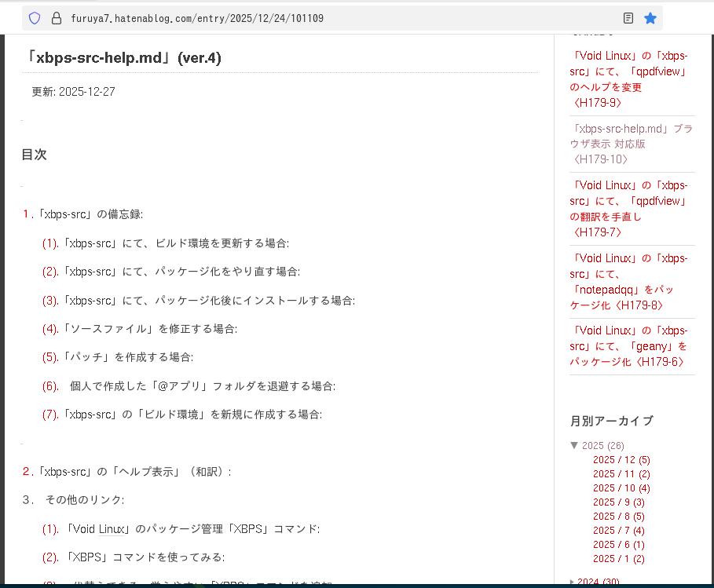Click the 2025 (26) year label
This screenshot has width=714, height=588.
pyautogui.click(x=603, y=446)
